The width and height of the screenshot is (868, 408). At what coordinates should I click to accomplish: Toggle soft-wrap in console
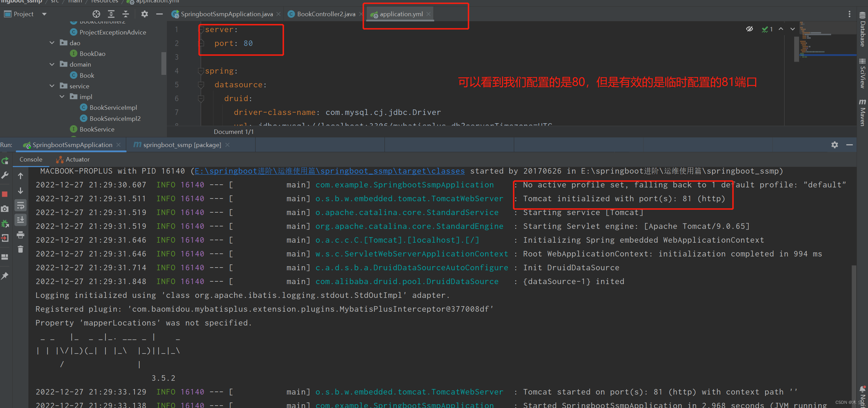pyautogui.click(x=21, y=206)
